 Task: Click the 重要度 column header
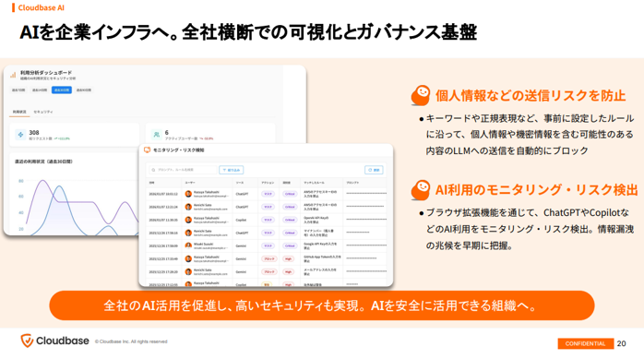coord(286,183)
